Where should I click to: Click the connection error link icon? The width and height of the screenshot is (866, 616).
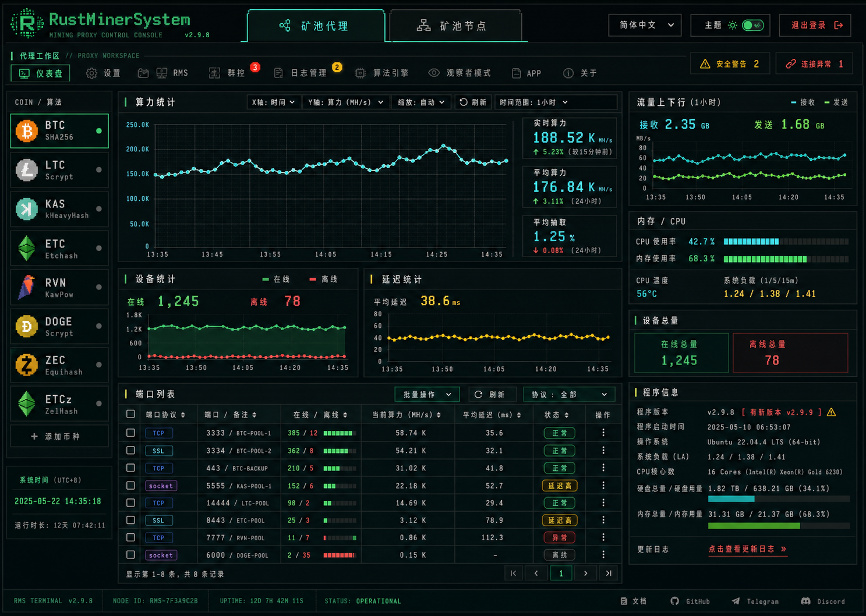click(790, 64)
